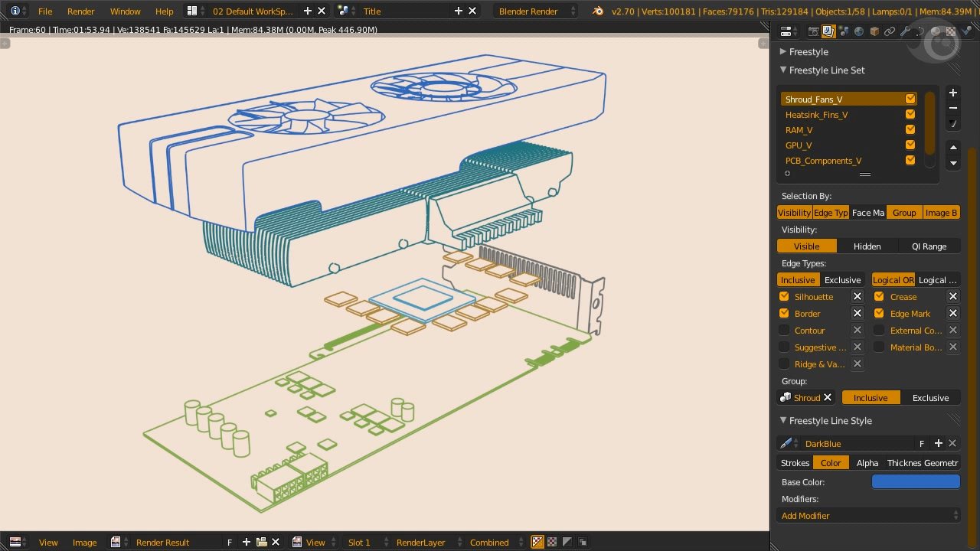Screen dimensions: 980x551
Task: Click the open image folder icon
Action: tap(261, 542)
